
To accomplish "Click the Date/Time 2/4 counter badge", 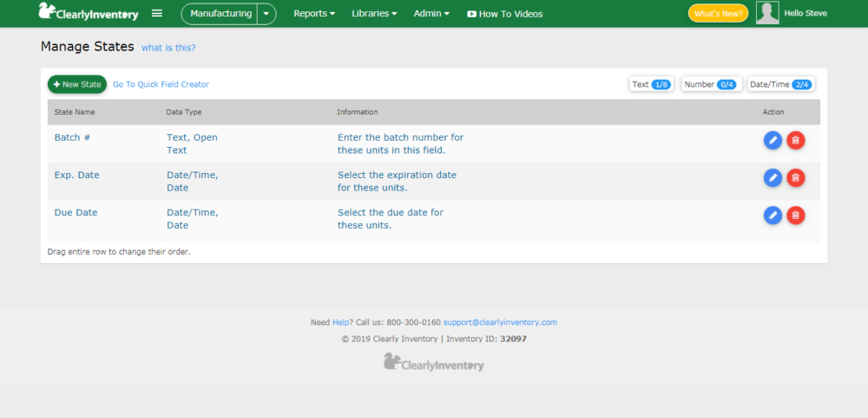I will [x=780, y=84].
